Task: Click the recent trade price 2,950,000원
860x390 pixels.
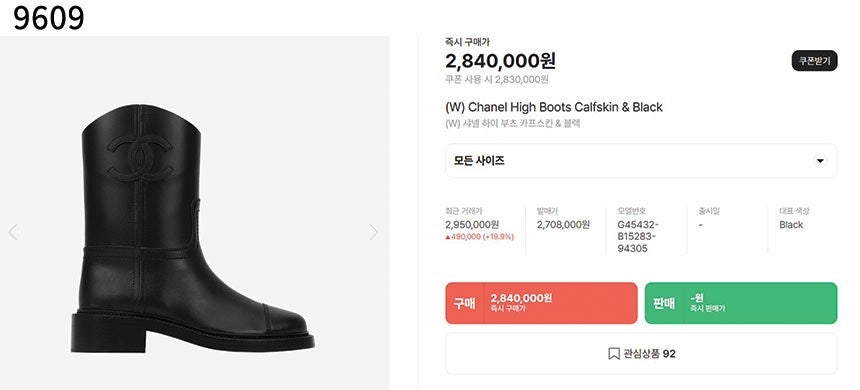Action: 472,225
